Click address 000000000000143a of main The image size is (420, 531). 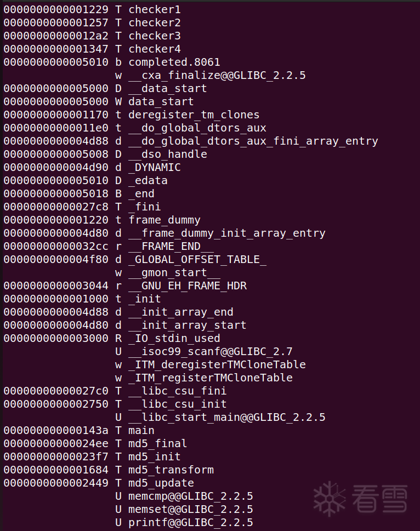coord(56,430)
